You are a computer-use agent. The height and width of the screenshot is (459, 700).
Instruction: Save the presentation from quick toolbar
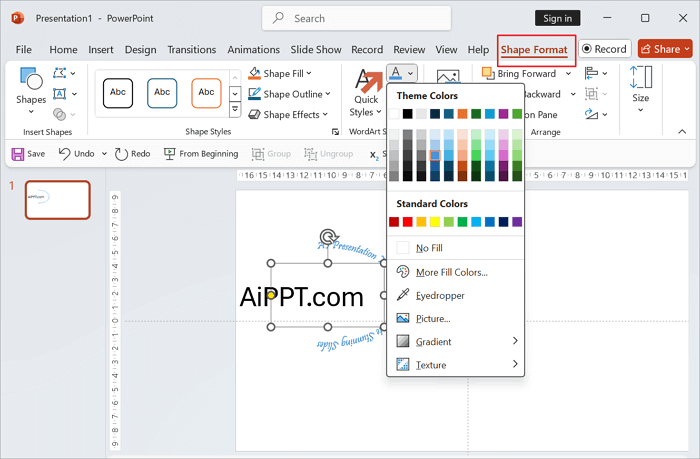pos(28,154)
